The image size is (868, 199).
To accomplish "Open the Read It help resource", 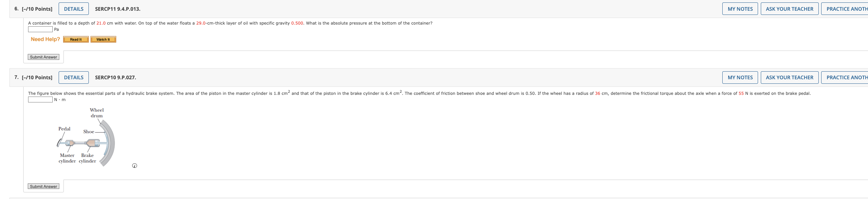I will pos(76,39).
